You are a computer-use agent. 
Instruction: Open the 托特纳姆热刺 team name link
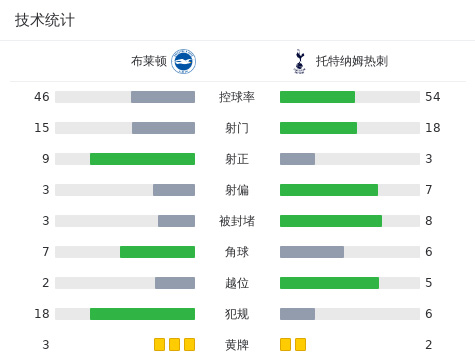pyautogui.click(x=352, y=61)
